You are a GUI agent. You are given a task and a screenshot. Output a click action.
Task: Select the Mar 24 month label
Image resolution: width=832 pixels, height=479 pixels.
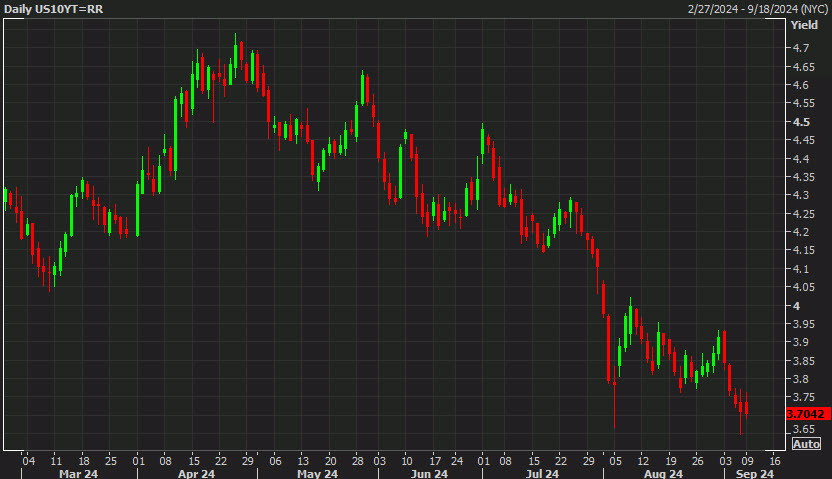(79, 473)
